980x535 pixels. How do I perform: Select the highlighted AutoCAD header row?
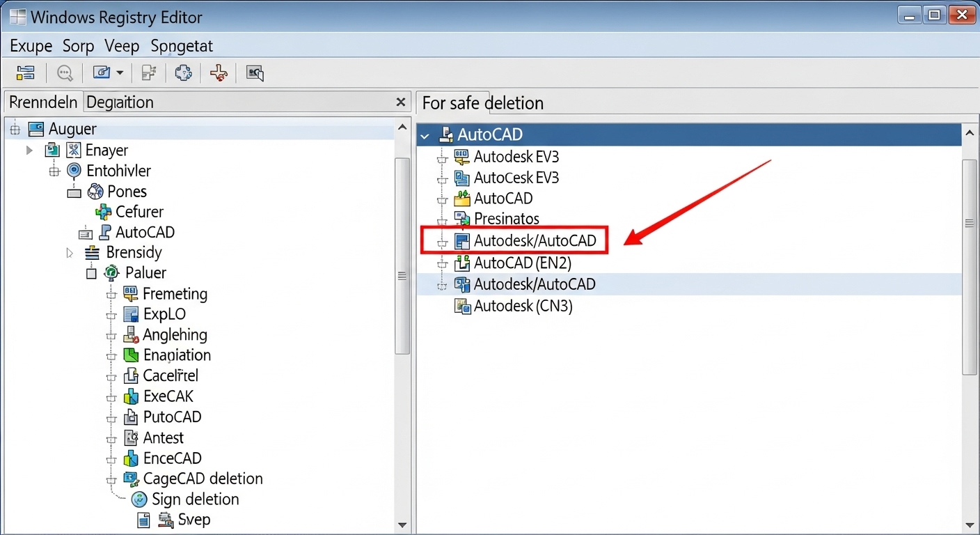(689, 134)
